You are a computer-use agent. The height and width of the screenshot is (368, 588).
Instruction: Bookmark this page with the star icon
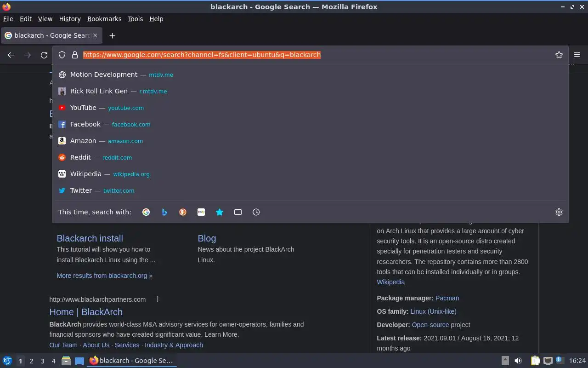[559, 55]
